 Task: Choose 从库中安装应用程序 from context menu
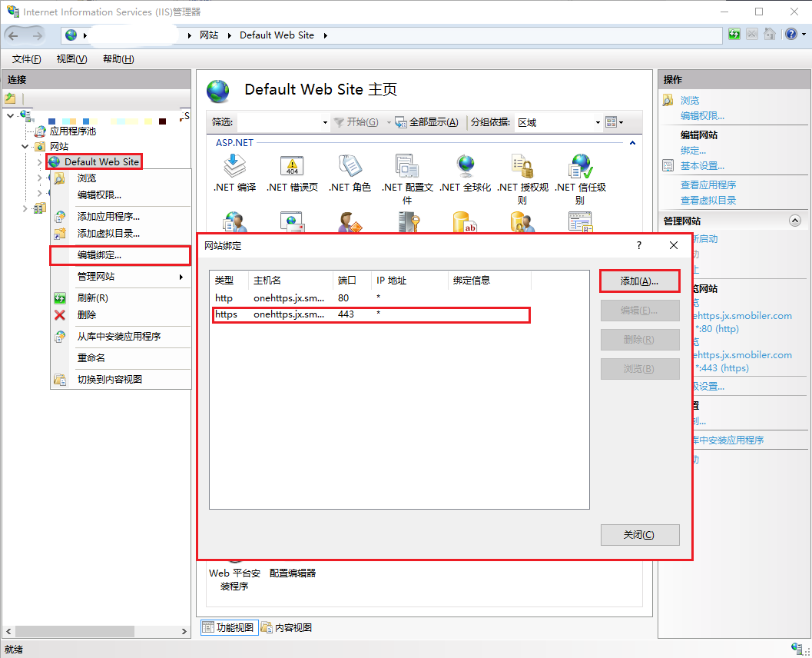click(x=120, y=336)
